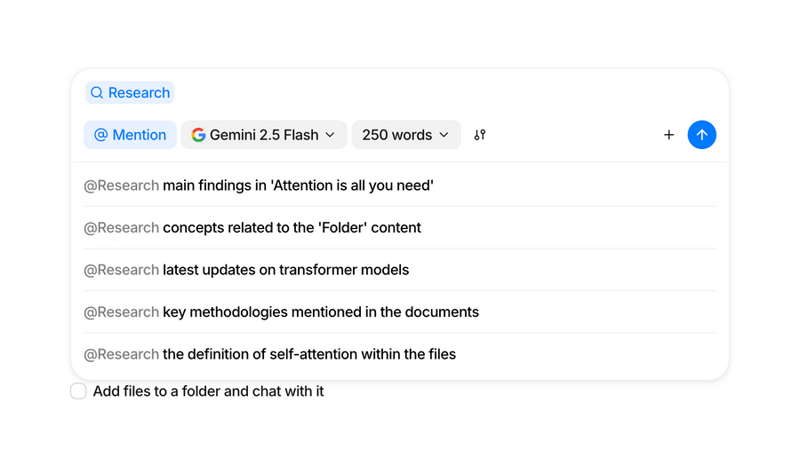Screen dimensions: 800x465
Task: Click the chevron next to Gemini 2.5 Flash
Action: tap(330, 135)
